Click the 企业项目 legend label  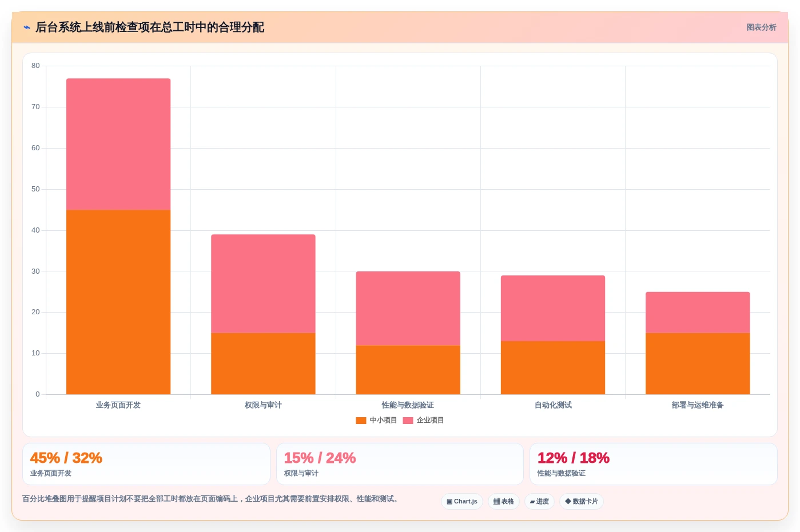point(430,421)
